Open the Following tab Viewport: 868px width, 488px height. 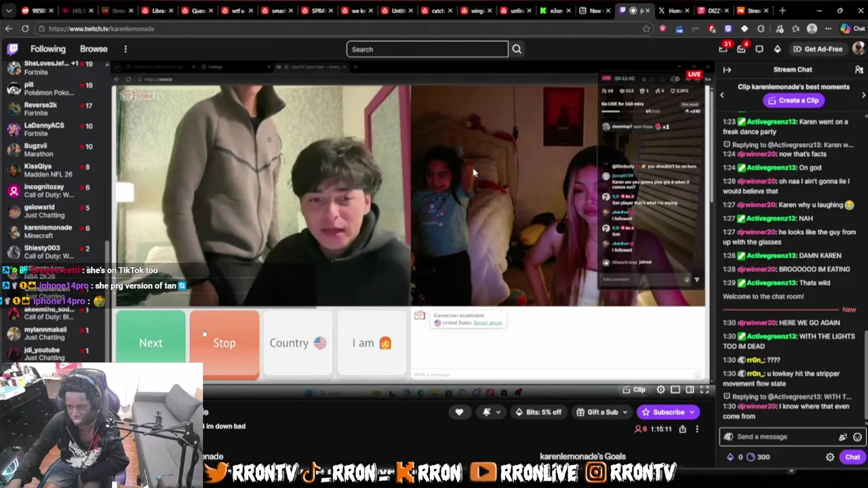(47, 49)
